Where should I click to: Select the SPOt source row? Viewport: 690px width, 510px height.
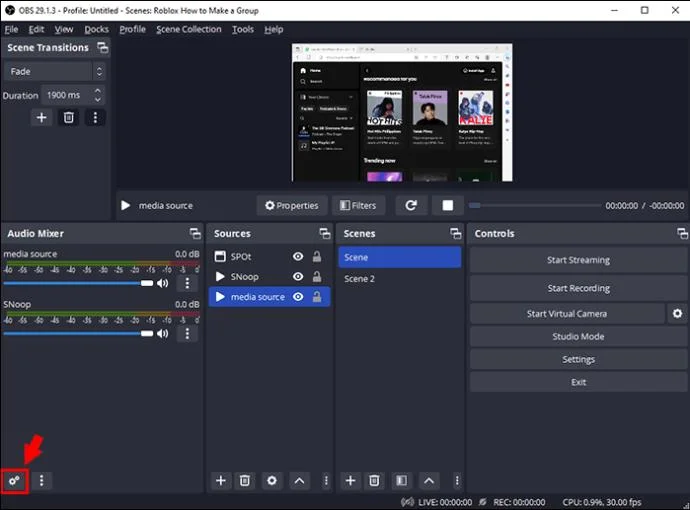(269, 257)
